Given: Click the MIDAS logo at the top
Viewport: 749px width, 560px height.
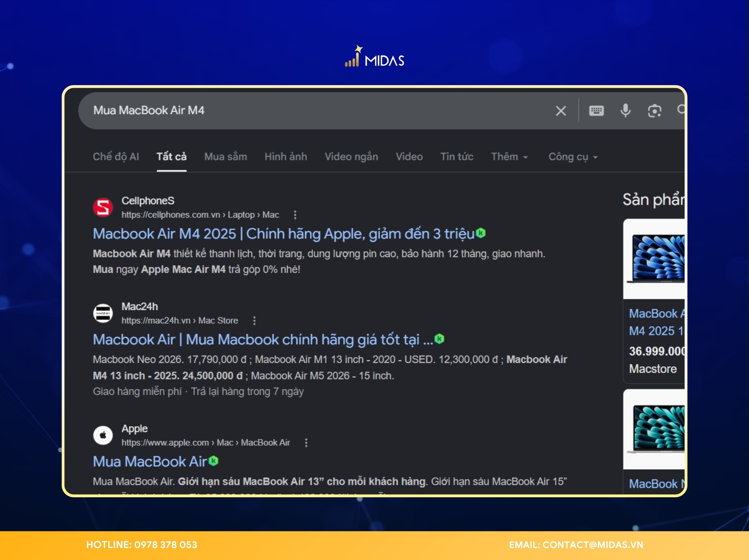Looking at the screenshot, I should point(374,56).
